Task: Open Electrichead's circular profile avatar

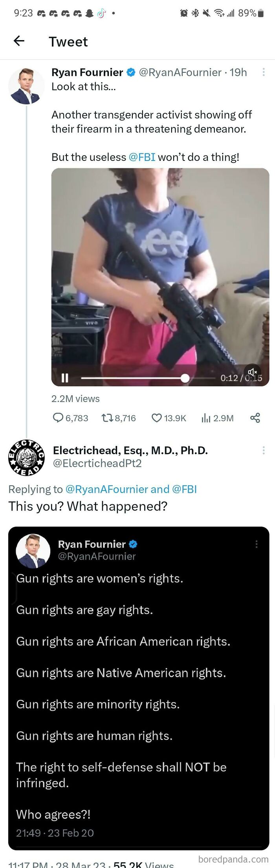Action: tap(27, 457)
